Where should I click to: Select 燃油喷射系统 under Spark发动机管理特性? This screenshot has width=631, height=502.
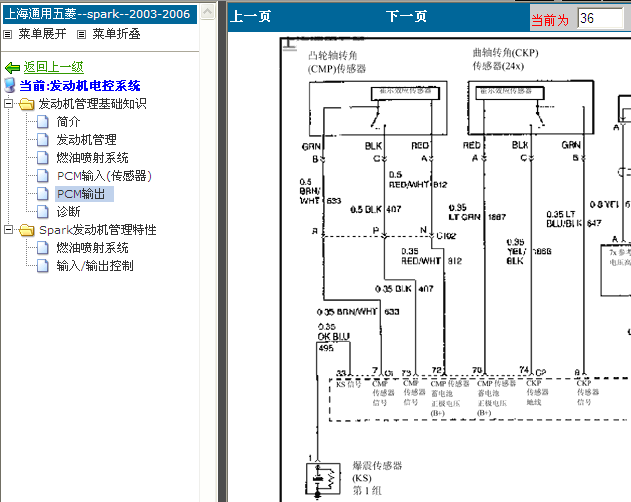92,248
